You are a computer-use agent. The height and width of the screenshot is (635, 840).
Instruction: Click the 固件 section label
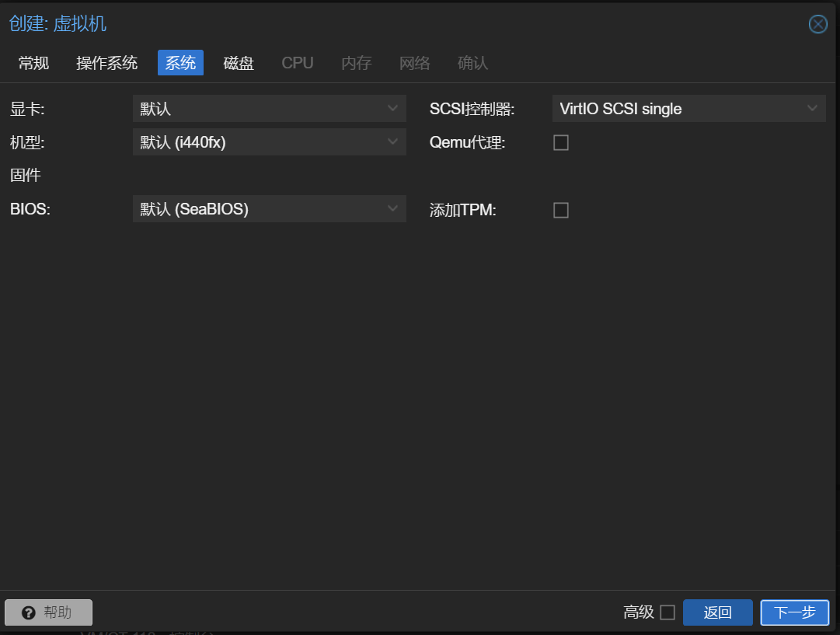point(26,175)
